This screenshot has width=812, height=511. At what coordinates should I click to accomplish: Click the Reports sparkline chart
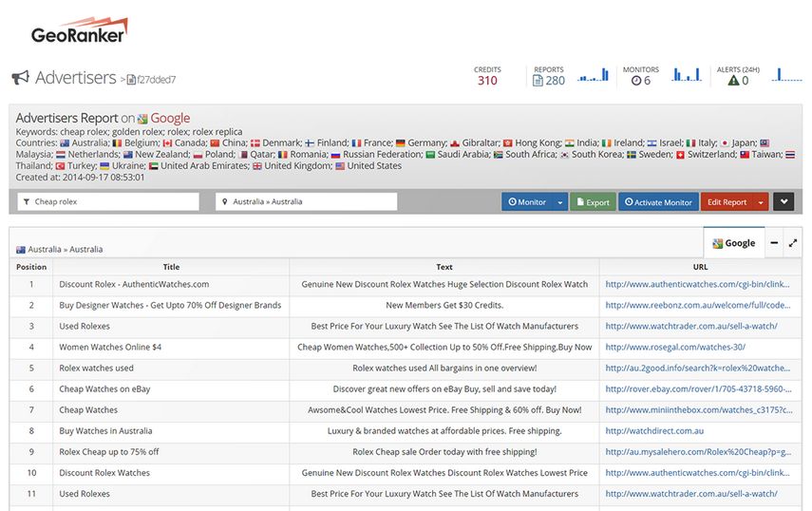594,75
